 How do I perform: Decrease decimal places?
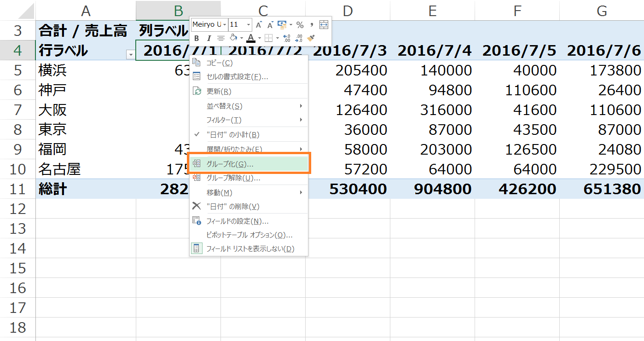tap(299, 38)
